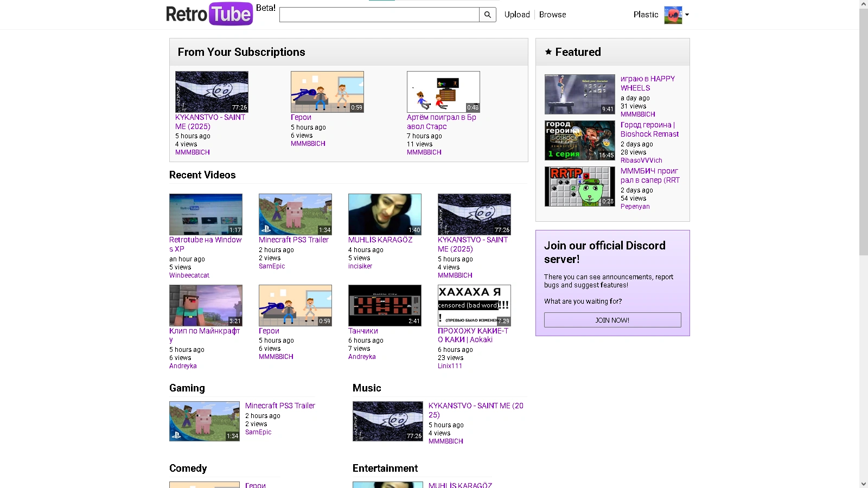The height and width of the screenshot is (488, 868).
Task: Open the Bioshock featured video thumbnail
Action: click(x=580, y=140)
